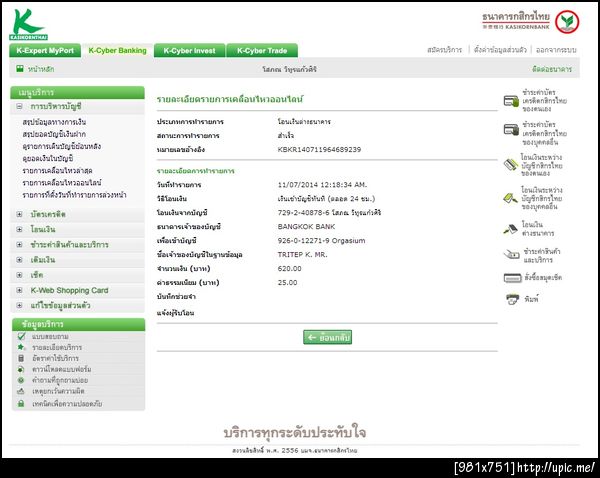
Task: Click the เมนูบริการ panel header
Action: 77,92
